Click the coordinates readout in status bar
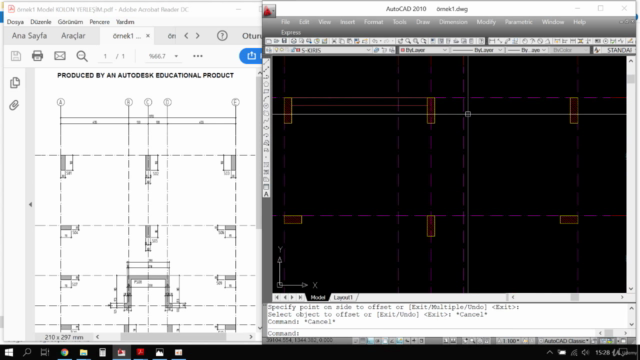This screenshot has height=360, width=640. click(x=299, y=340)
